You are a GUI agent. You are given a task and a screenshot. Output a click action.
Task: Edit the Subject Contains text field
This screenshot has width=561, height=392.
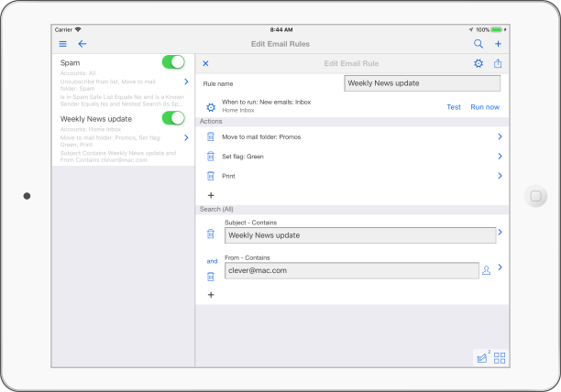(360, 235)
